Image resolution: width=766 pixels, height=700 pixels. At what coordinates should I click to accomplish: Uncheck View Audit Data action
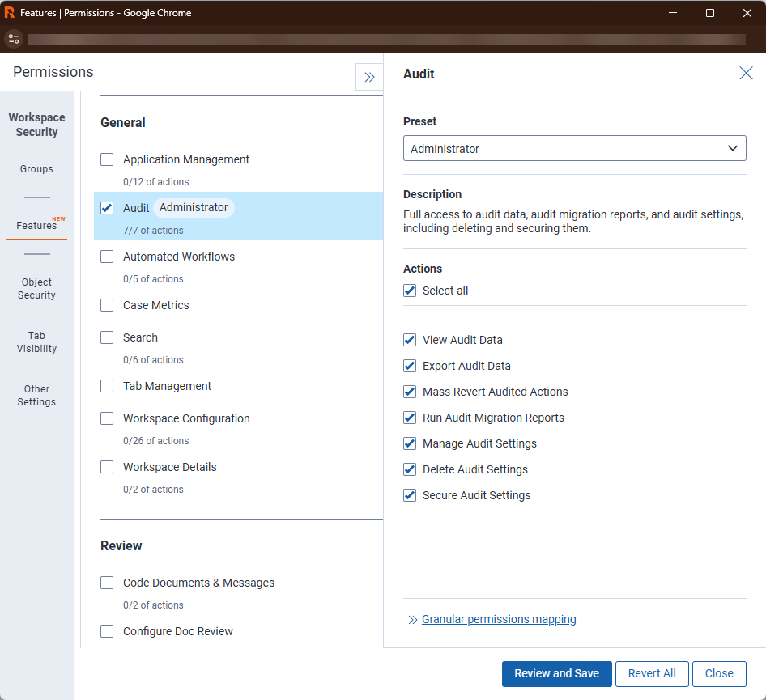click(410, 340)
